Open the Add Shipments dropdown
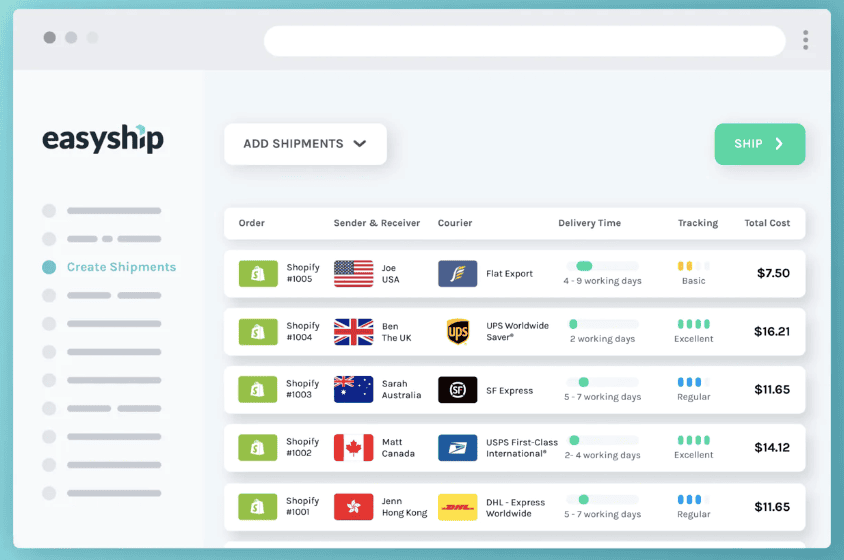The width and height of the screenshot is (844, 560). [x=305, y=144]
